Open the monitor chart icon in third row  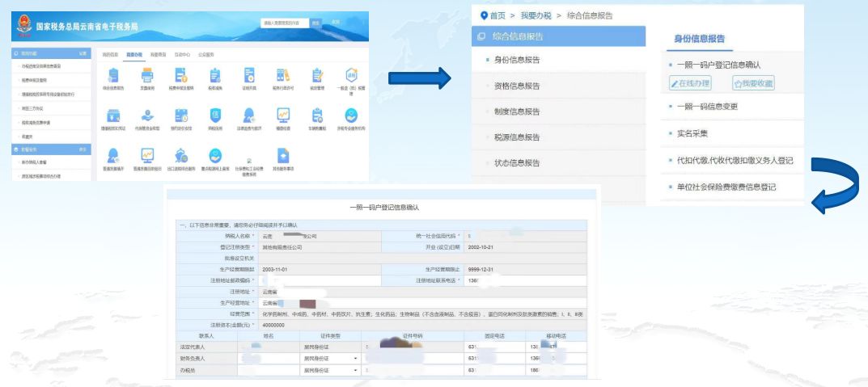click(x=147, y=155)
